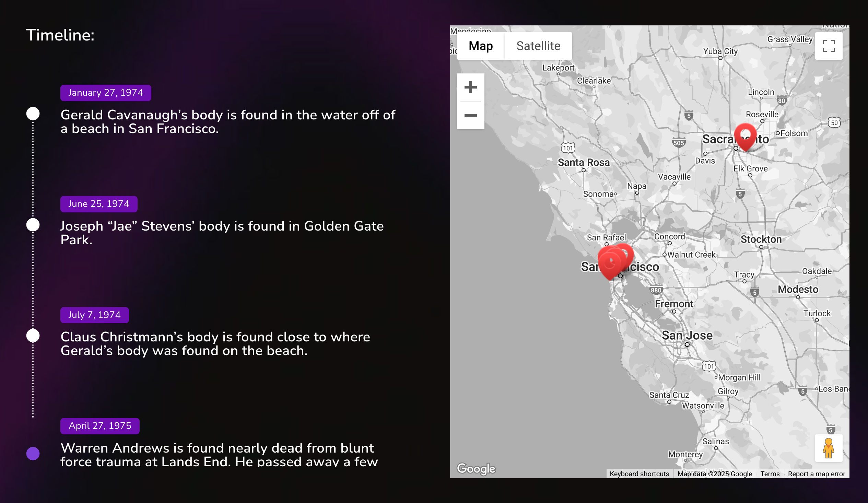The image size is (868, 503).
Task: Click the Grass Valley label on the map
Action: [790, 39]
